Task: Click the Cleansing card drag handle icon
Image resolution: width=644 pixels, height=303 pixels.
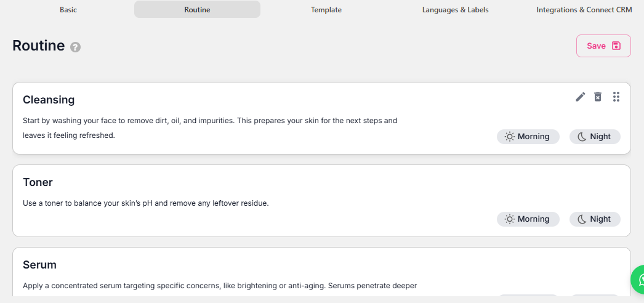Action: [x=616, y=97]
